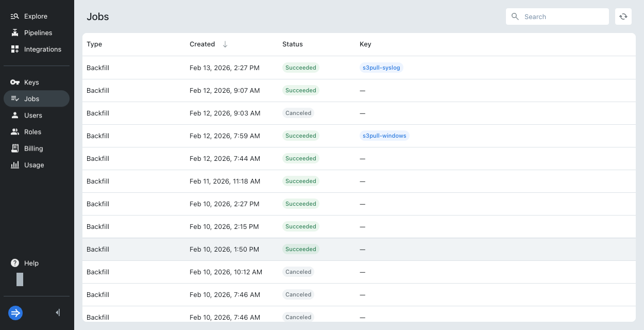Refresh the Jobs list
Screen dimensions: 644x330
pos(623,16)
